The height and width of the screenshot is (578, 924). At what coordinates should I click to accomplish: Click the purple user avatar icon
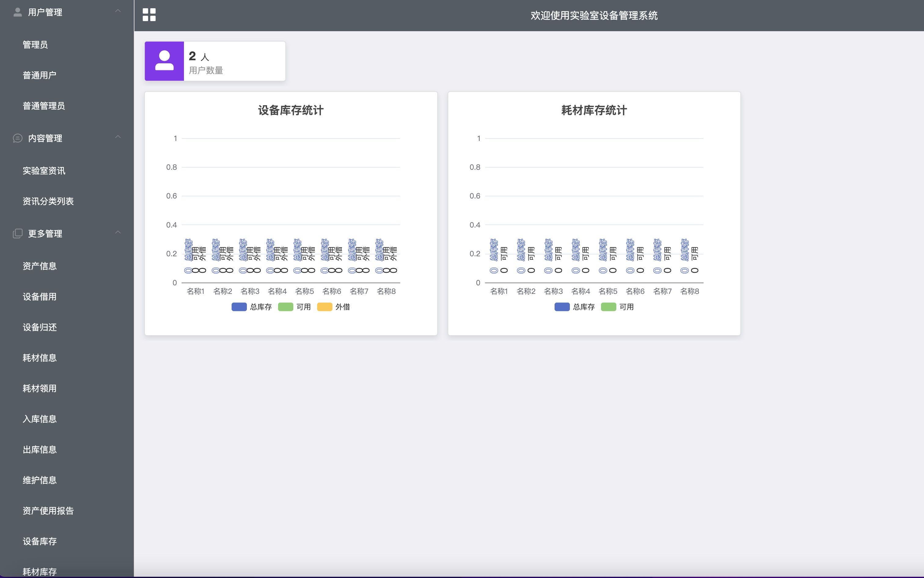pyautogui.click(x=164, y=61)
